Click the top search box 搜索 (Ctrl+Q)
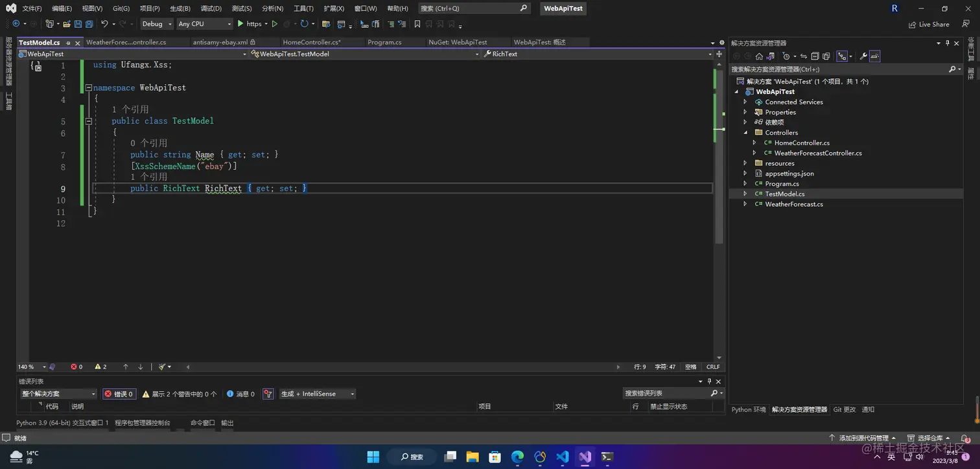980x469 pixels. coord(473,8)
